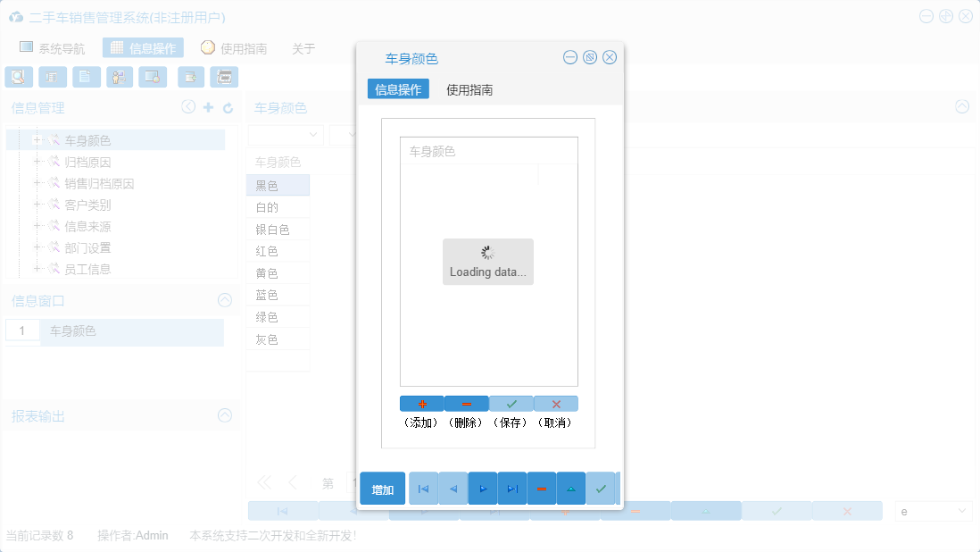
Task: Select the search preview icon on the toolbar
Action: pos(19,77)
